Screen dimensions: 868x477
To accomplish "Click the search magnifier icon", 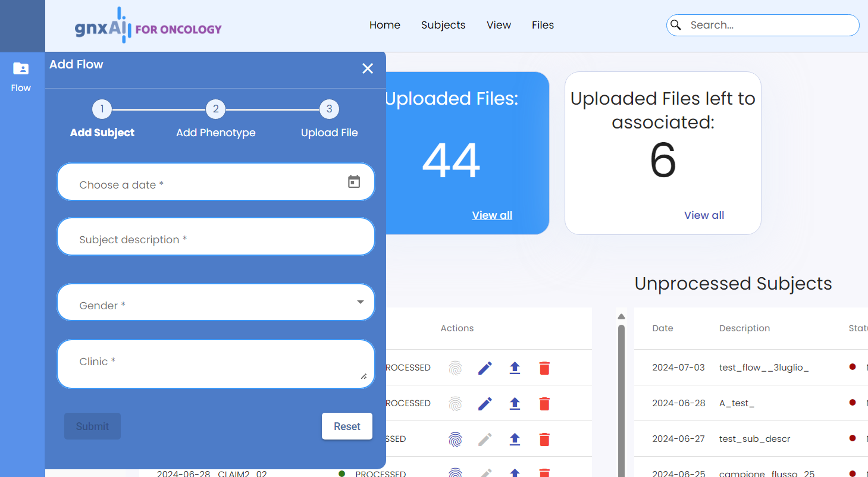I will point(676,25).
